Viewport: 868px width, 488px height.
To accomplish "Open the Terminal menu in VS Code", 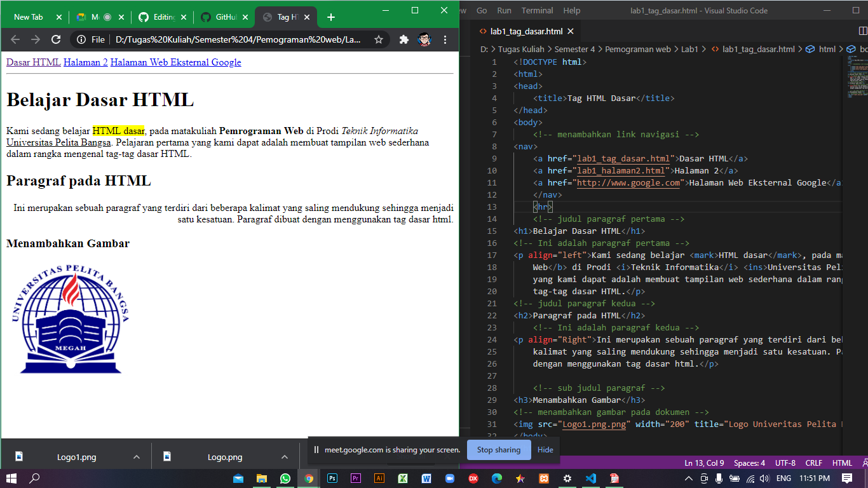I will [538, 10].
